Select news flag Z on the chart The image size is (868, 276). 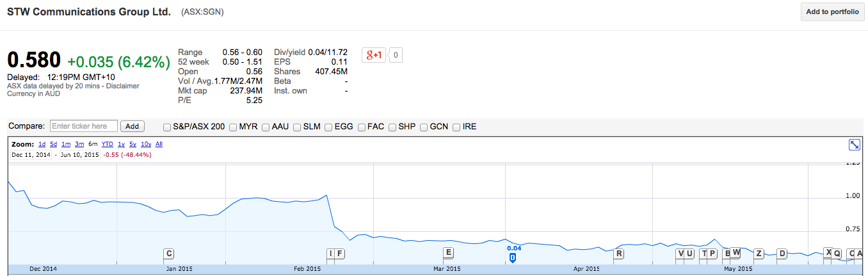[x=759, y=254]
